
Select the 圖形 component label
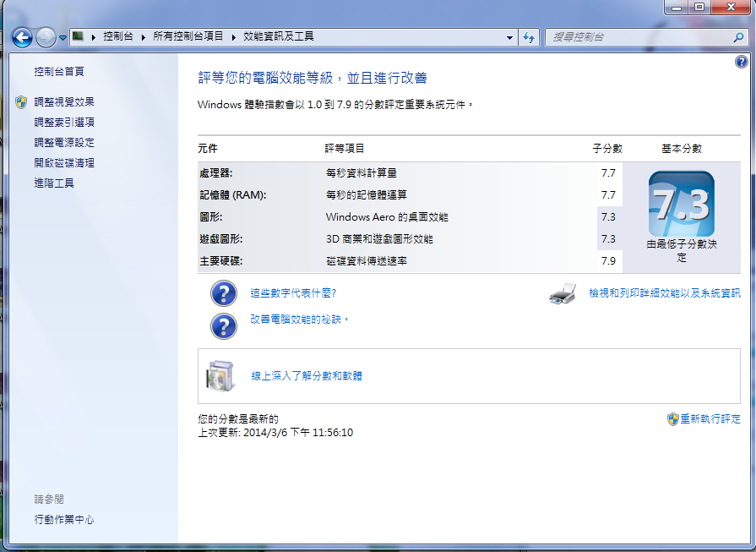tap(210, 217)
